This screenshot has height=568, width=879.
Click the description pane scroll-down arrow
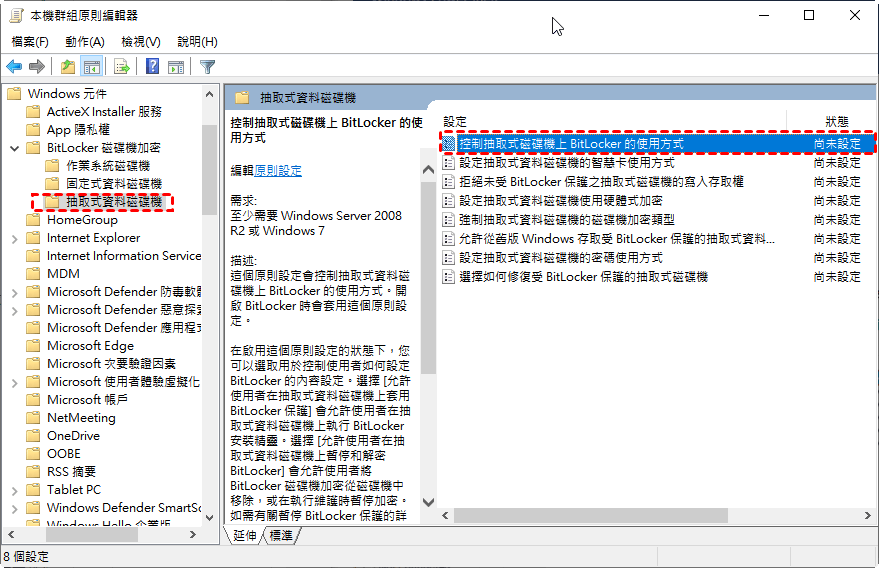tap(428, 502)
